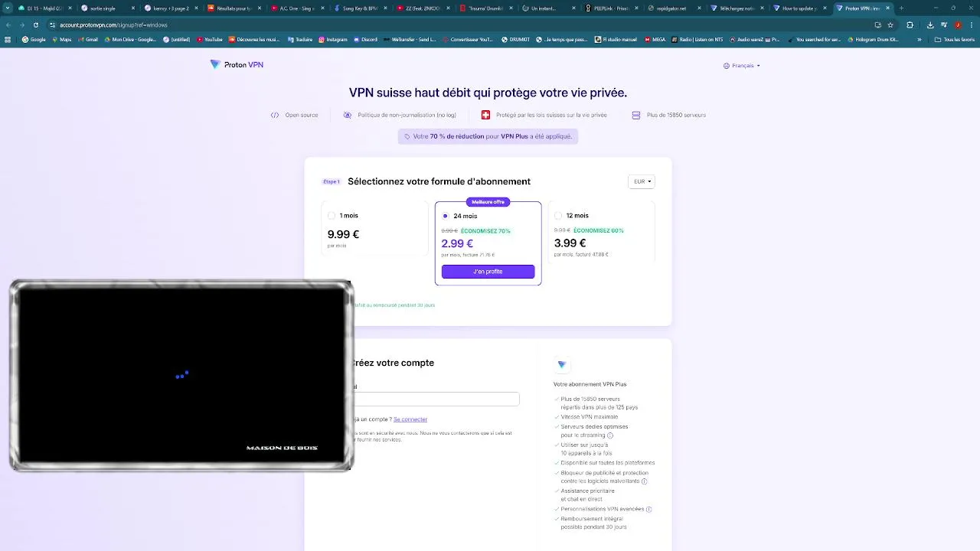Click the Proton VPN logo
The image size is (980, 551).
[x=237, y=65]
